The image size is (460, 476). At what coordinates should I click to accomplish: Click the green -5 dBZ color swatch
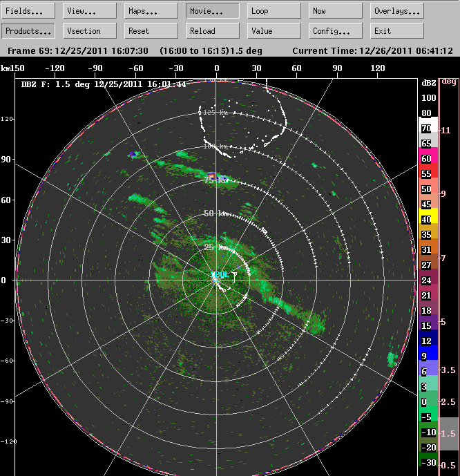[x=428, y=413]
